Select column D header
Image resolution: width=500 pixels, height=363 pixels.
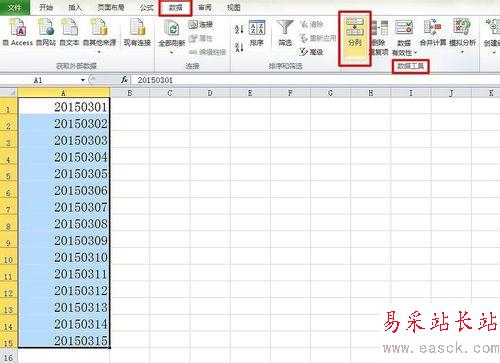click(210, 93)
